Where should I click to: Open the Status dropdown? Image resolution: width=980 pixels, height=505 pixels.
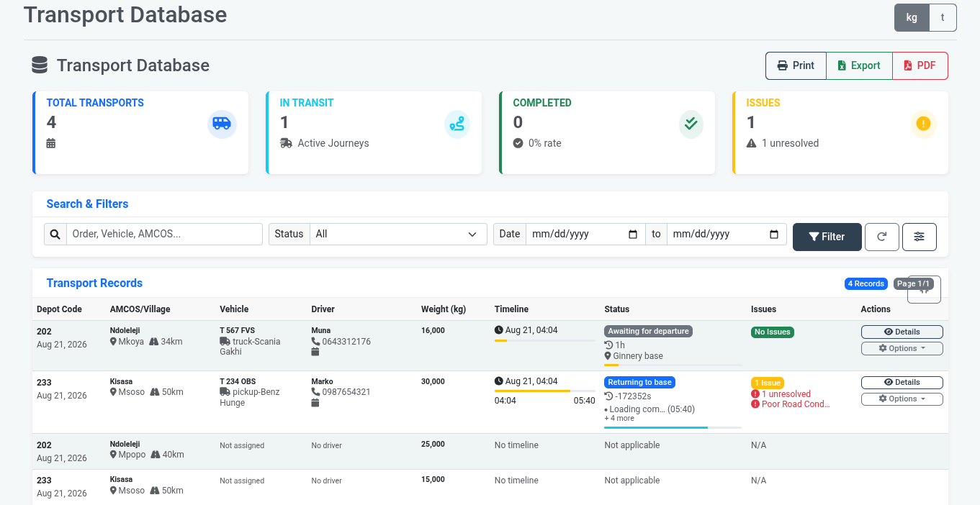[398, 235]
